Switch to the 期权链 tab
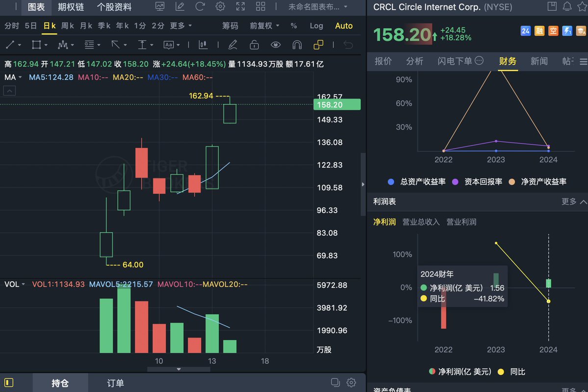Image resolution: width=588 pixels, height=392 pixels. point(71,7)
